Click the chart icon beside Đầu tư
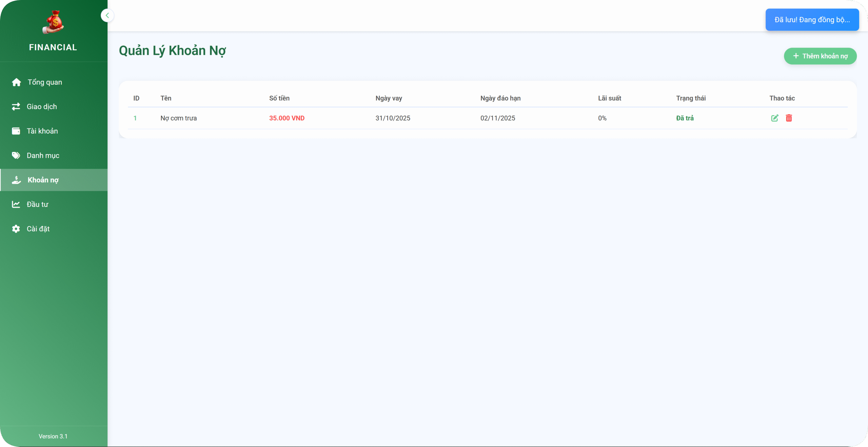The width and height of the screenshot is (868, 447). coord(16,204)
